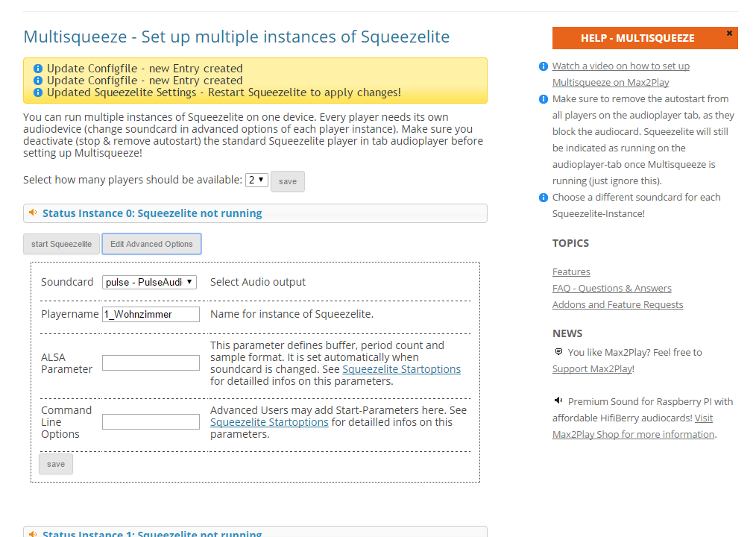756x537 pixels.
Task: Open Watch a video on how to set up link
Action: 620,75
